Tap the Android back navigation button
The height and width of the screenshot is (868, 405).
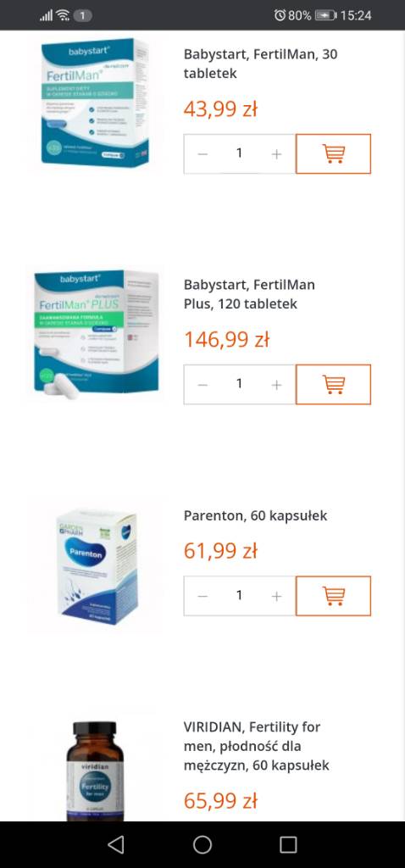pyautogui.click(x=115, y=844)
